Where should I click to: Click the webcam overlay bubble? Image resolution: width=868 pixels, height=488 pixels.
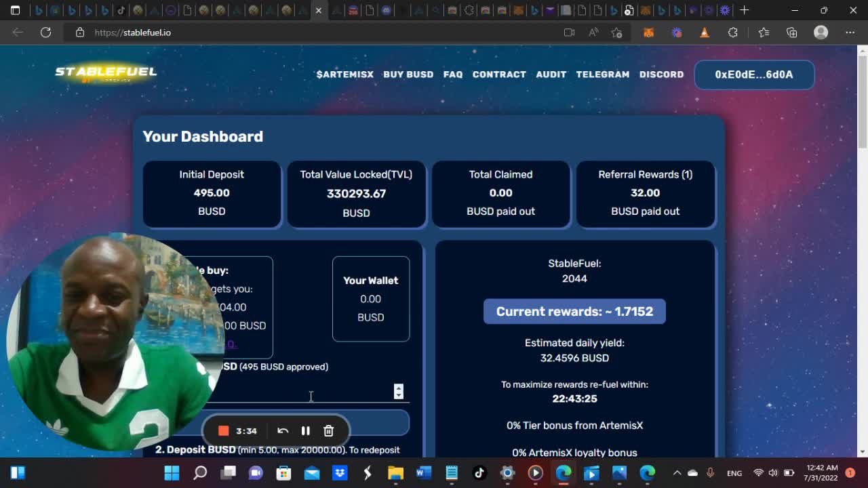click(x=115, y=342)
